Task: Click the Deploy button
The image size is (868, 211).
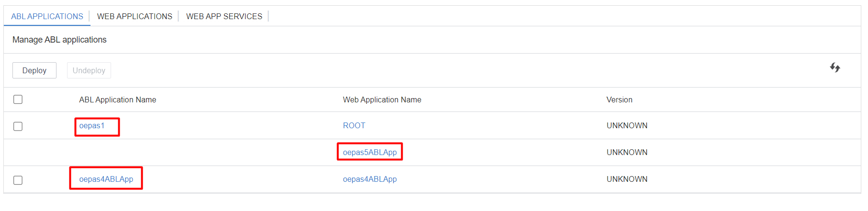Action: tap(34, 70)
